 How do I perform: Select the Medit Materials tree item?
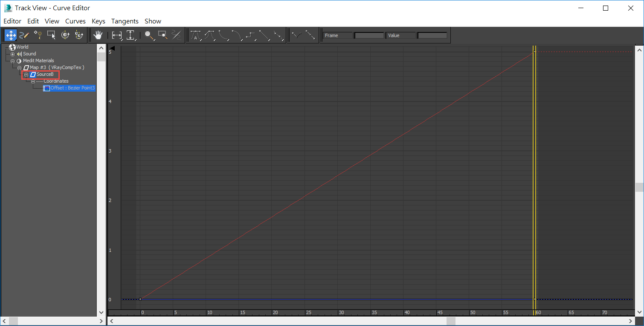38,61
